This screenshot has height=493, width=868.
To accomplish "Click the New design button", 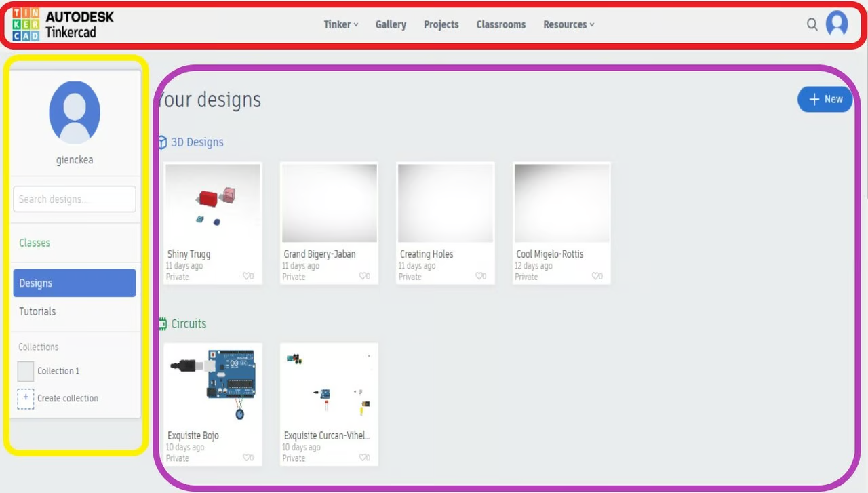I will (x=825, y=99).
